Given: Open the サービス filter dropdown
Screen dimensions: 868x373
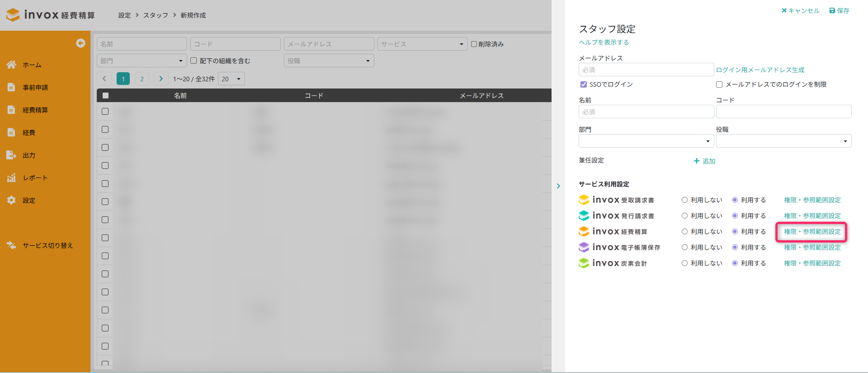Looking at the screenshot, I should tap(422, 44).
